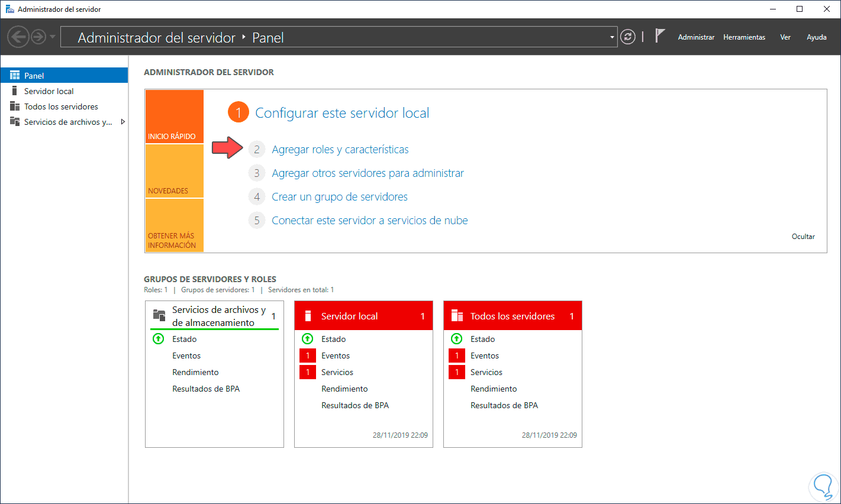Open the notifications flag
841x504 pixels.
pyautogui.click(x=660, y=36)
